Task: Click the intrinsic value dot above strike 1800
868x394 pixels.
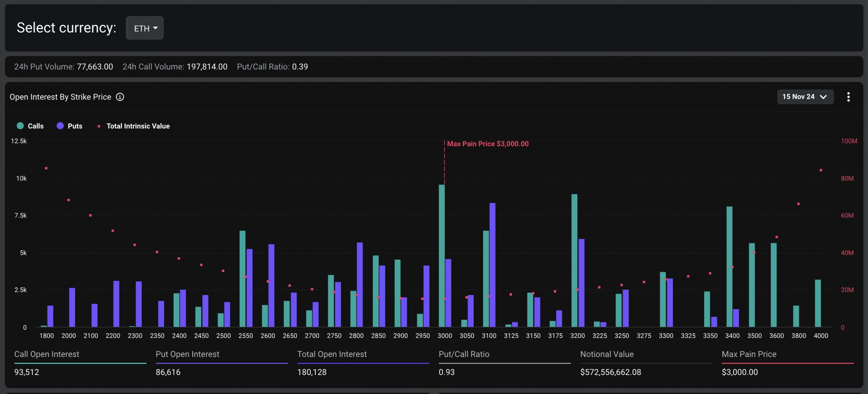Action: click(x=46, y=168)
